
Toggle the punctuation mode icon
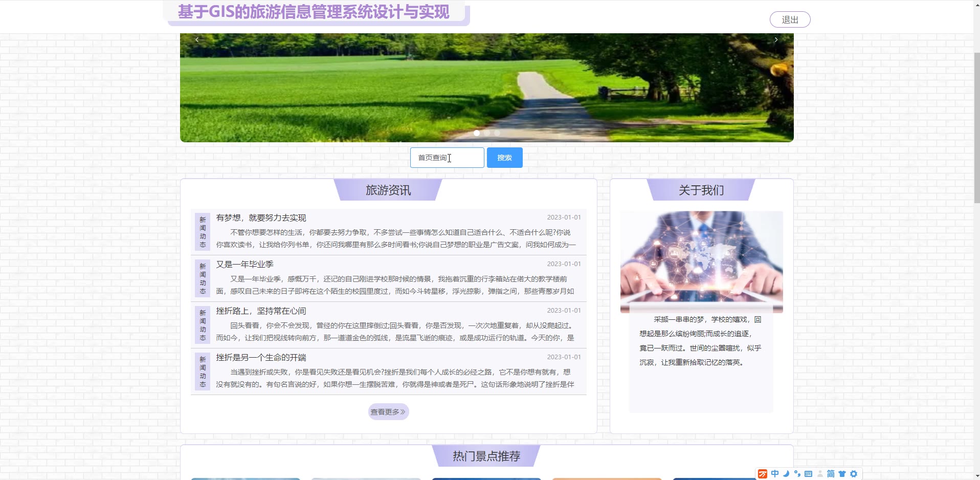[x=797, y=474]
